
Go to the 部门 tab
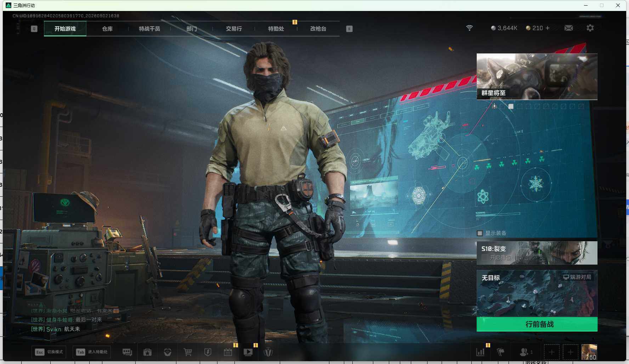[x=192, y=29]
